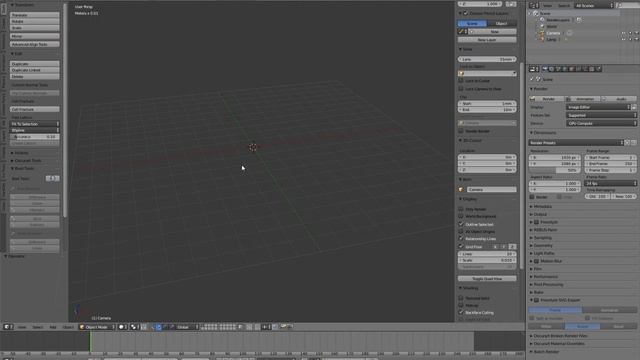Screen dimensions: 640x360
Task: Select the rotate manipulator icon
Action: tap(165, 327)
